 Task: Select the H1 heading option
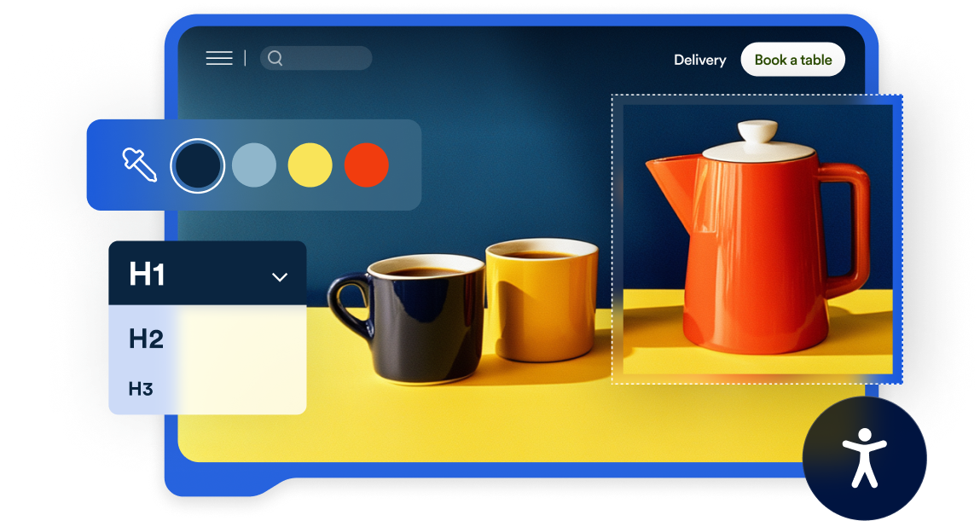[x=207, y=274]
